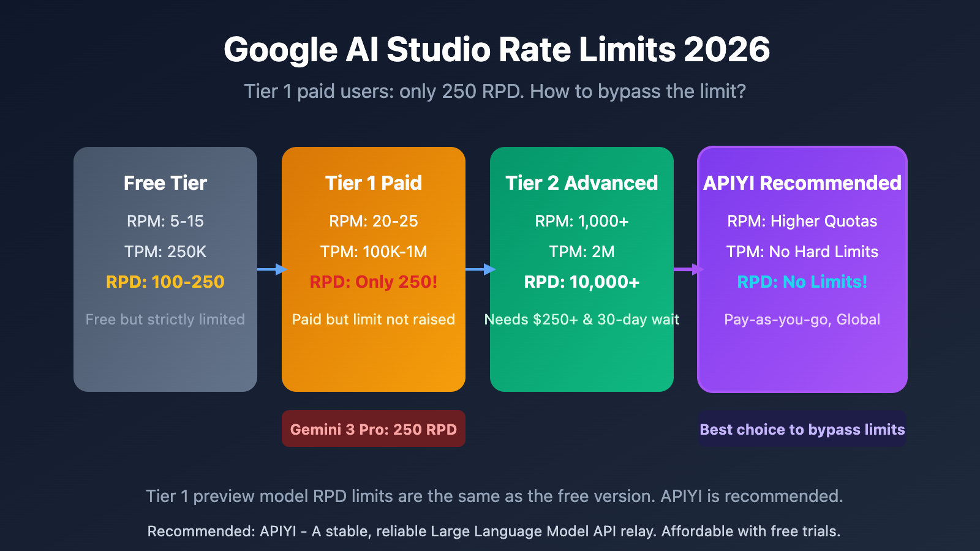The height and width of the screenshot is (551, 980).
Task: Click 'Free but strictly limited' caption
Action: pos(165,320)
